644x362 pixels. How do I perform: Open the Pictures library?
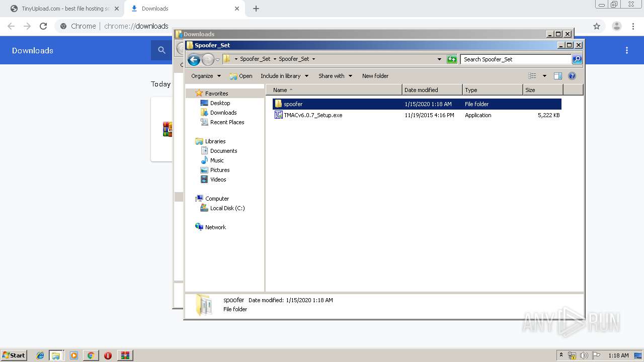(x=220, y=170)
